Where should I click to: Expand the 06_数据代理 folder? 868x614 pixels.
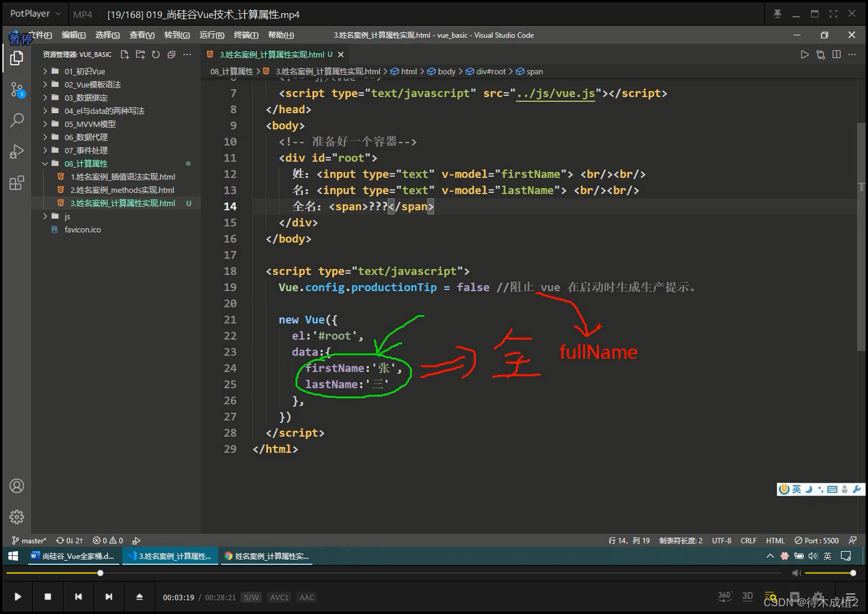[86, 137]
